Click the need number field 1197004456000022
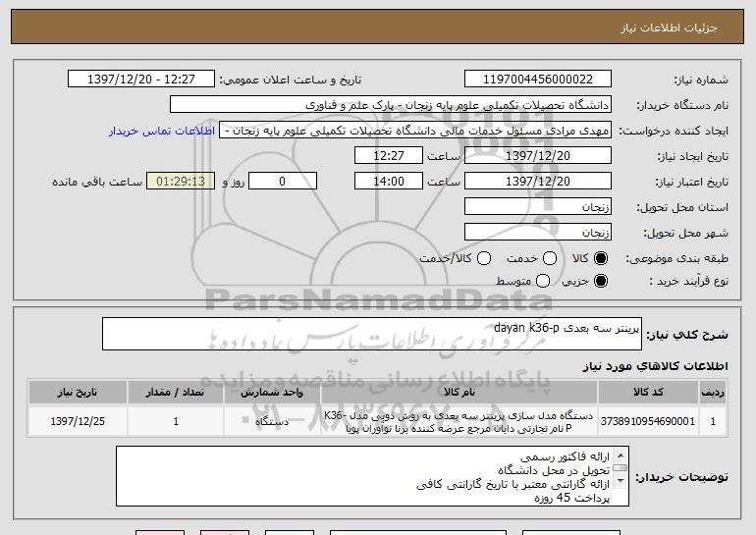This screenshot has width=756, height=535. [538, 80]
